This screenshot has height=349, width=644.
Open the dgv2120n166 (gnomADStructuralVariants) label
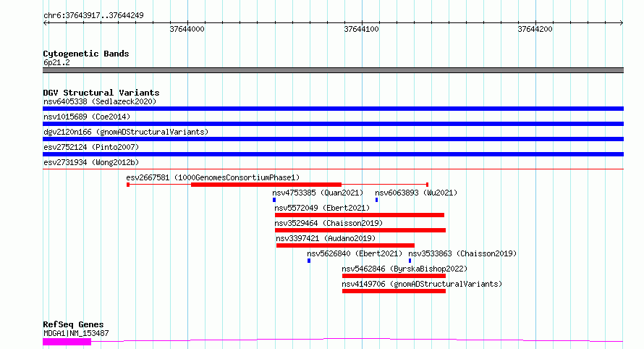coord(126,132)
